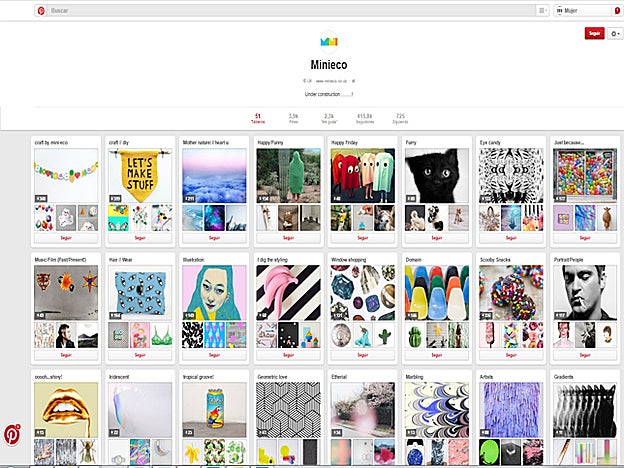Open the gemstones cover of Window shopping
The image size is (624, 468).
(x=363, y=293)
